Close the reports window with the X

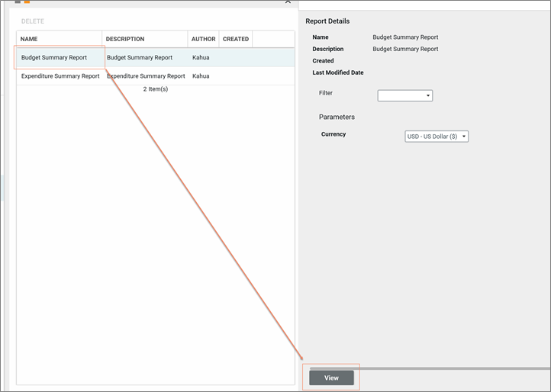click(x=288, y=2)
